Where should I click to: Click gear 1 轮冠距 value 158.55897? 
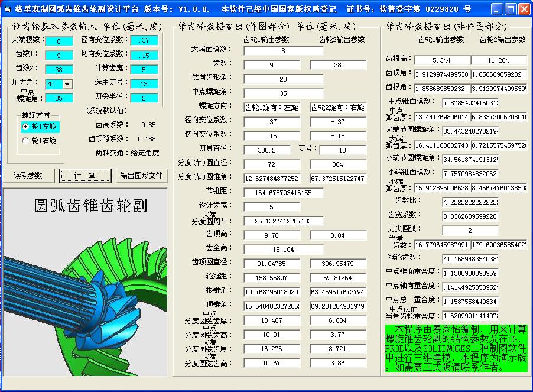(x=272, y=278)
